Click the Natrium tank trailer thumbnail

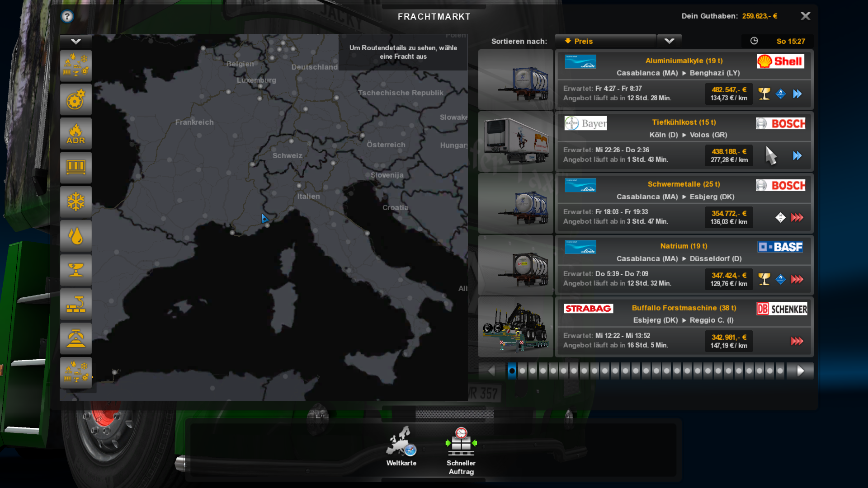(516, 265)
